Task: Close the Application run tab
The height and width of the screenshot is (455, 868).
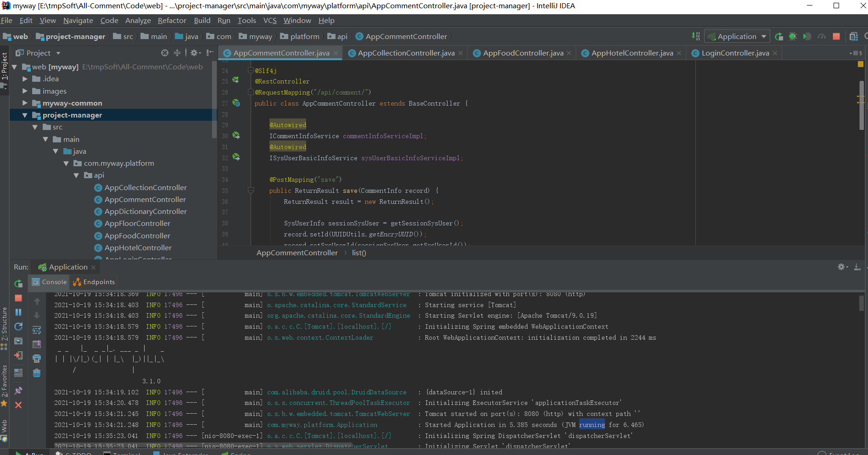Action: click(x=93, y=267)
